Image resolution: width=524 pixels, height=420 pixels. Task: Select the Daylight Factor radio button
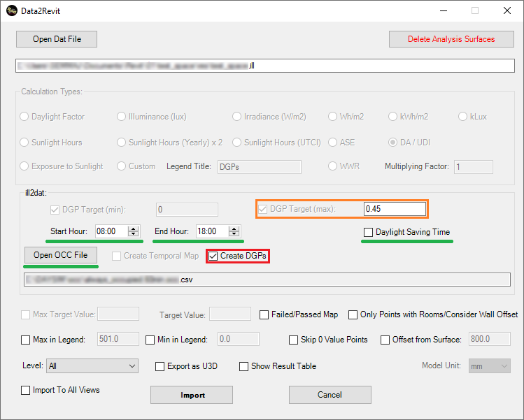click(x=24, y=117)
